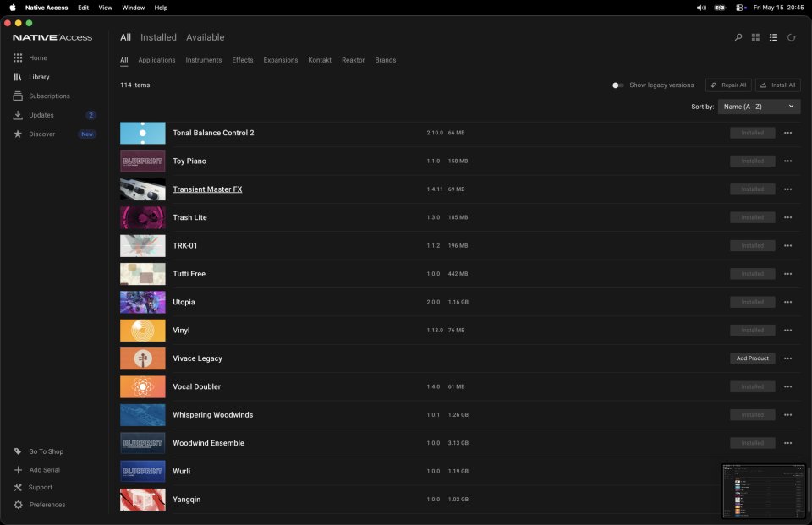This screenshot has height=525, width=812.
Task: Click the volume icon in menu bar
Action: tap(701, 8)
